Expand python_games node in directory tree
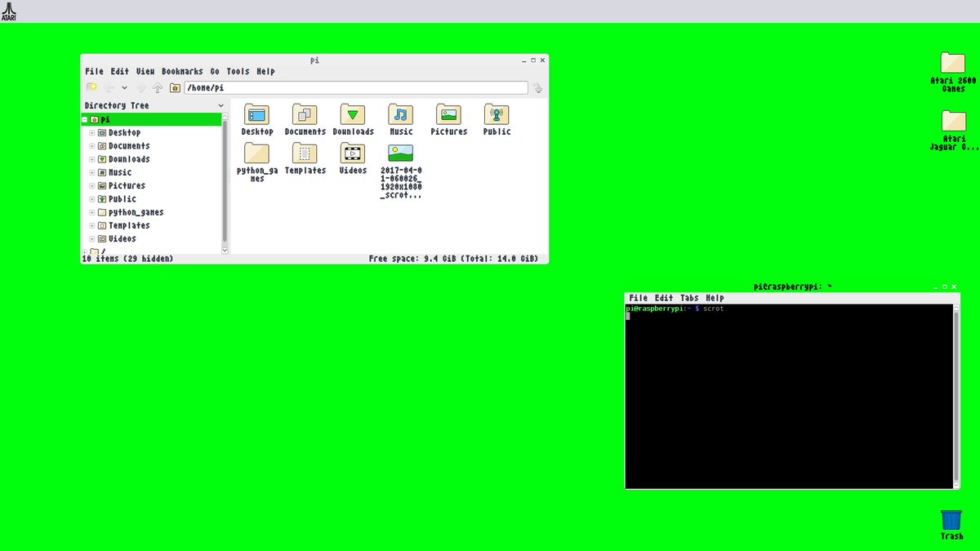The width and height of the screenshot is (980, 551). pos(92,212)
